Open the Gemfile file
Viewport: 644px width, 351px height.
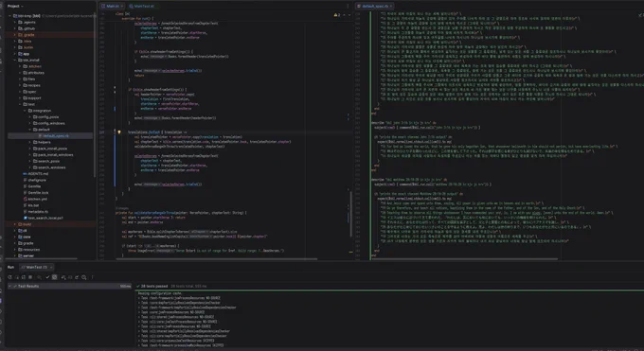32,186
